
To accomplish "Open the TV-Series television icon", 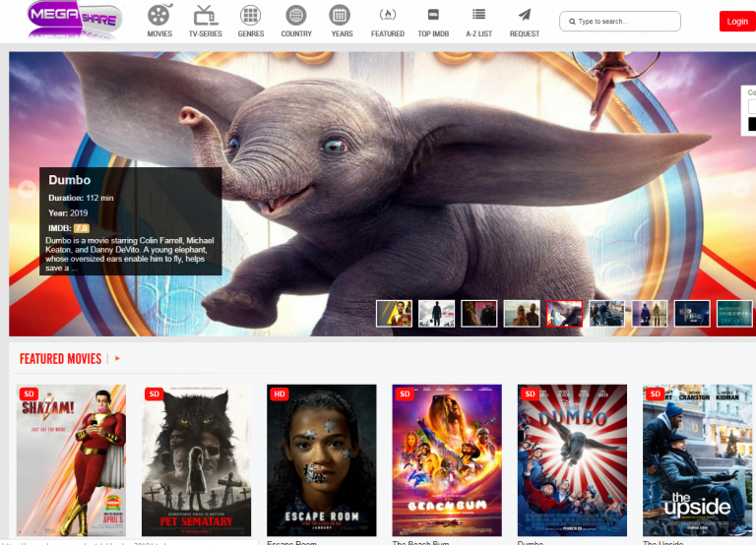I will [x=206, y=15].
